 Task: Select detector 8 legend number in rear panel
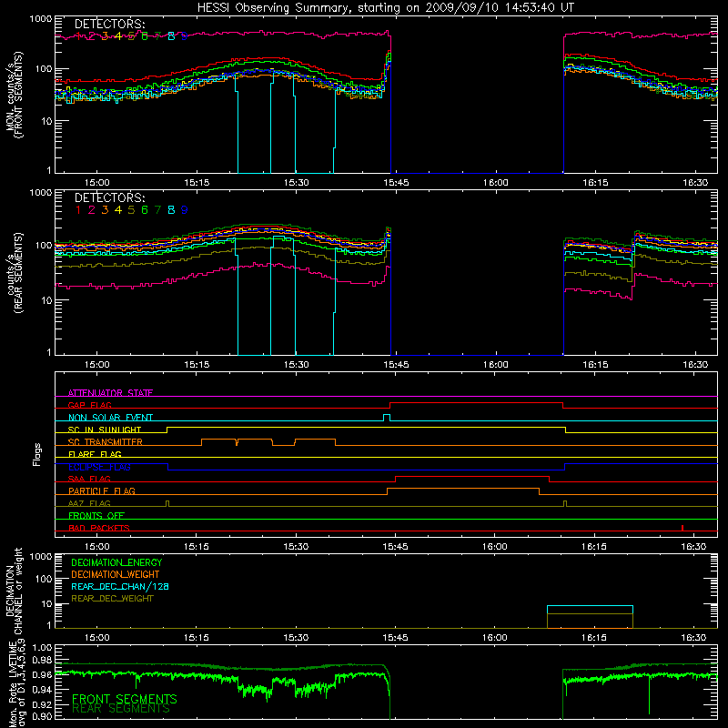(171, 210)
